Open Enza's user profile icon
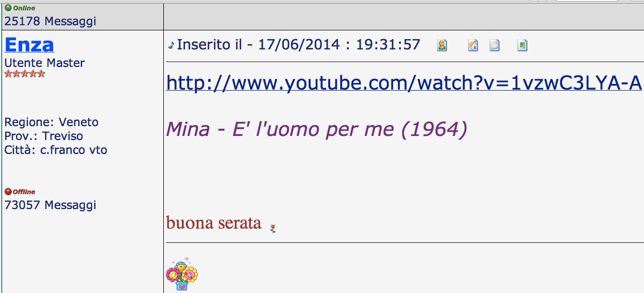This screenshot has height=293, width=644. (x=442, y=45)
